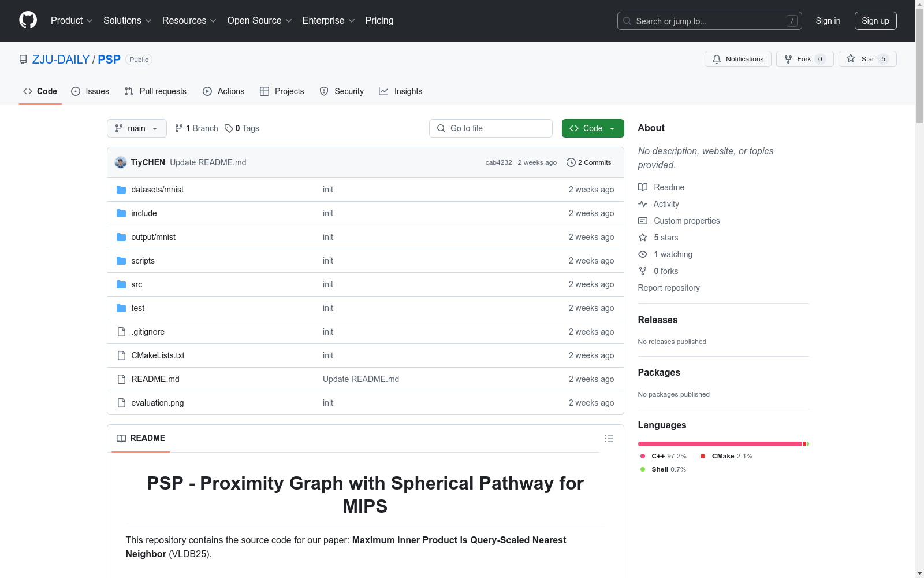Click the repository icon beside ZJU-DAILY
This screenshot has width=924, height=578.
pyautogui.click(x=23, y=60)
